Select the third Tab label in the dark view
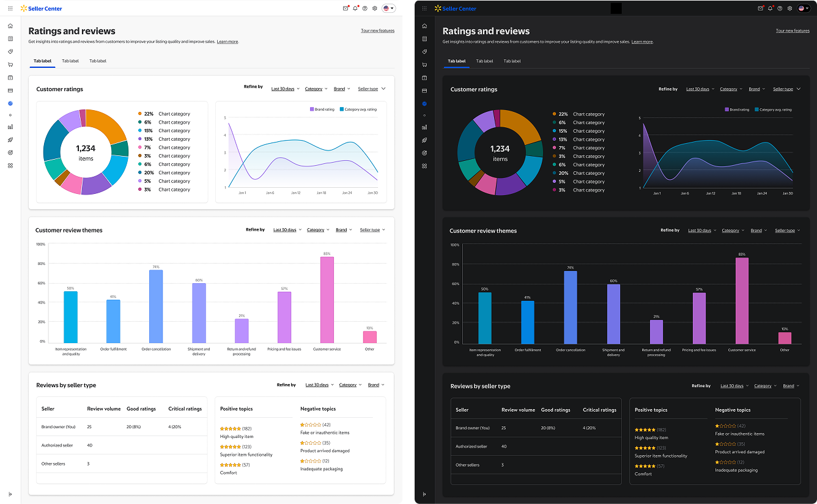The image size is (817, 504). 512,61
